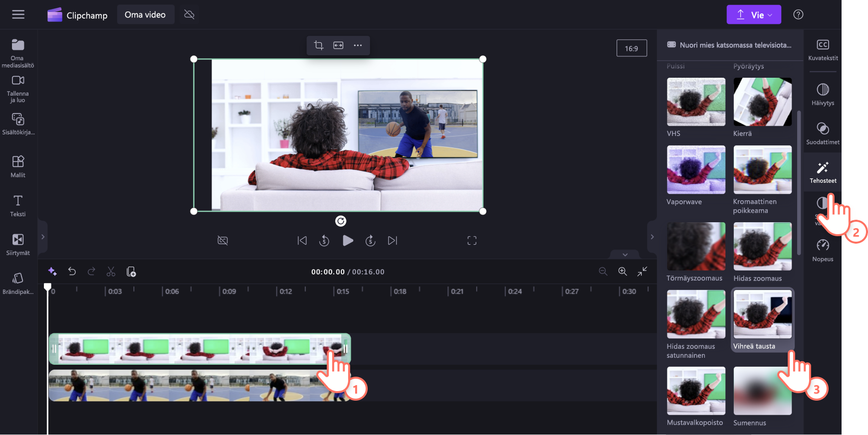Open the help question mark icon
This screenshot has width=868, height=435.
click(x=798, y=14)
